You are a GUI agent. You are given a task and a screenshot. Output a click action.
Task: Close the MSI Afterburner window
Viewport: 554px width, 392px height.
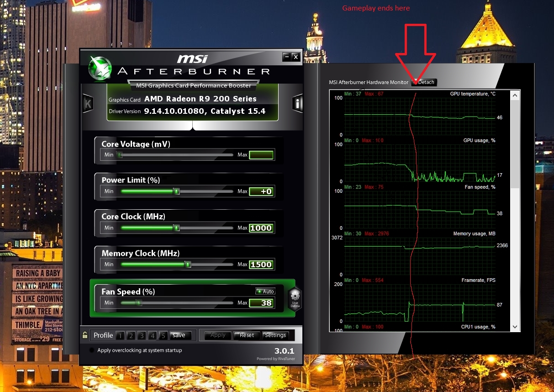point(295,57)
